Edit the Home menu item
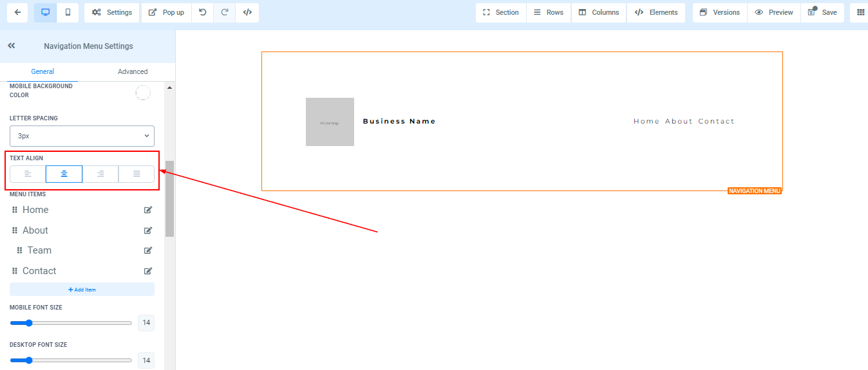 click(148, 210)
